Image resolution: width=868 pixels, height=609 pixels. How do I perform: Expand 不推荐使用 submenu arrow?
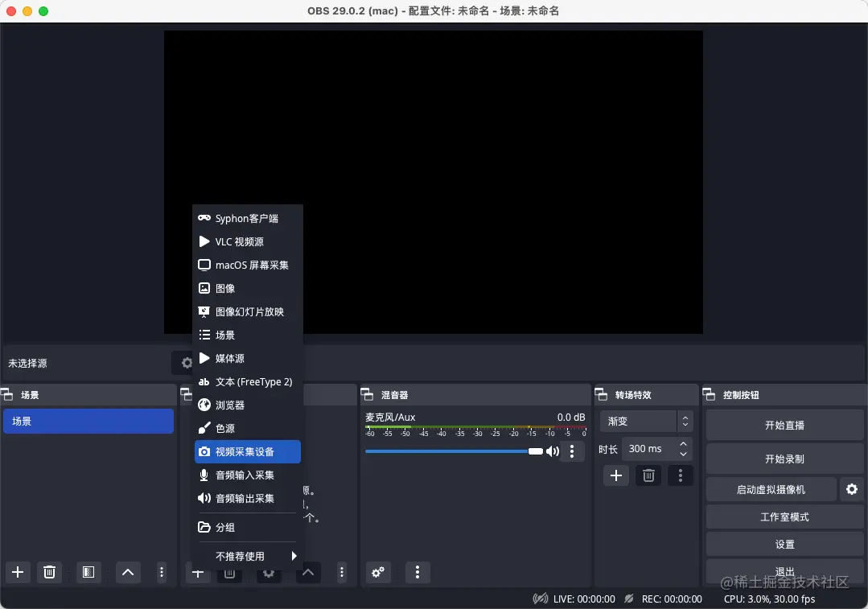(x=294, y=556)
